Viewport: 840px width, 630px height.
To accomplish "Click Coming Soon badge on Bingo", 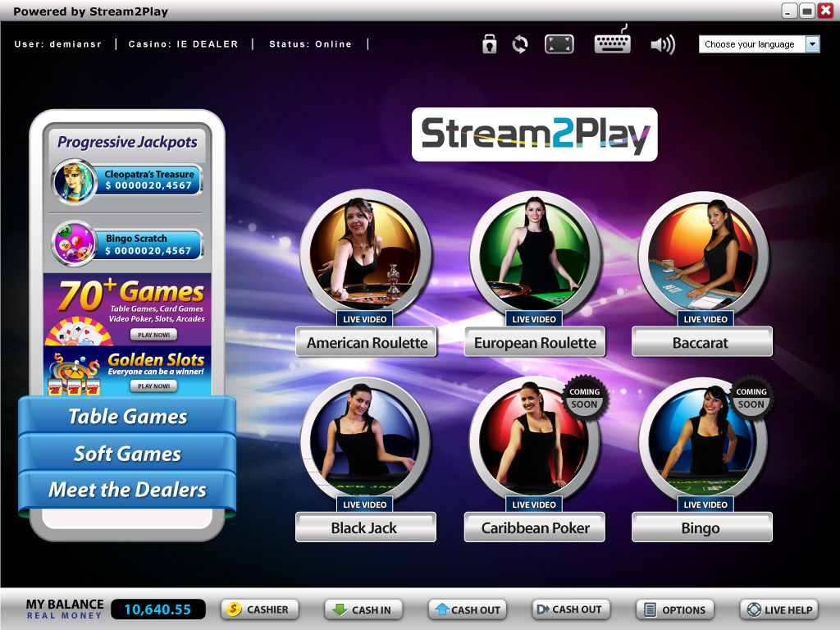I will tap(751, 398).
